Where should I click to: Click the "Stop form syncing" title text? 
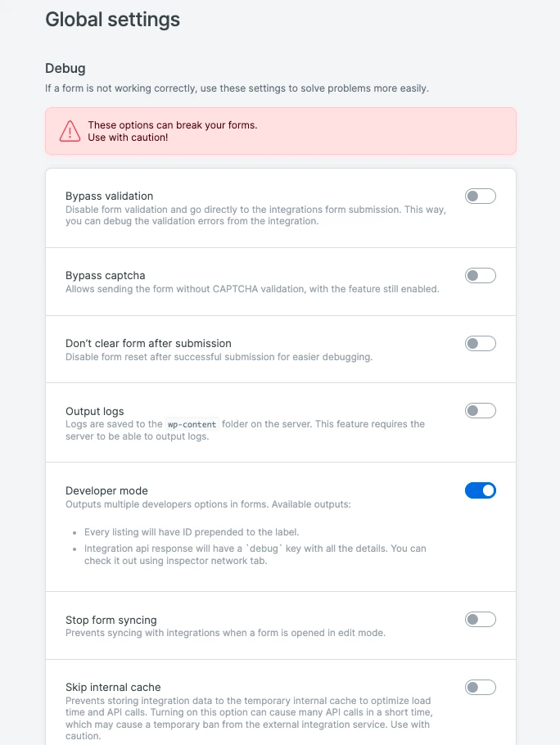pos(111,620)
